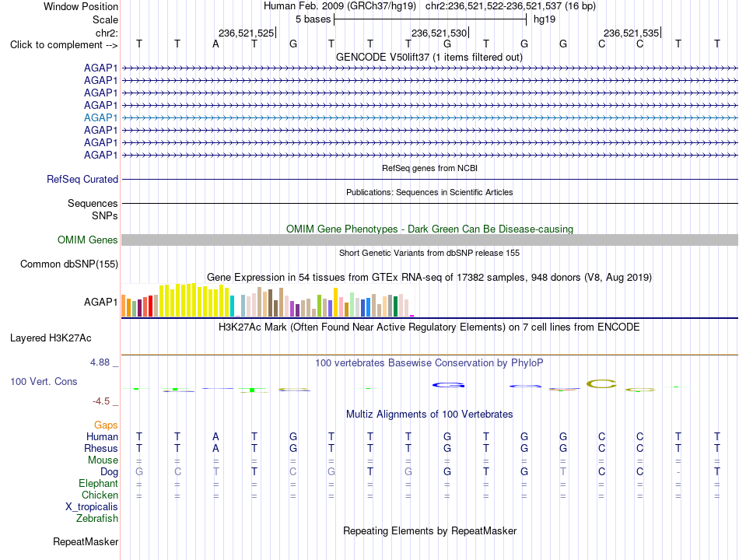The image size is (739, 560).
Task: Click the A base in the chr2 sequence row
Action: coord(215,44)
